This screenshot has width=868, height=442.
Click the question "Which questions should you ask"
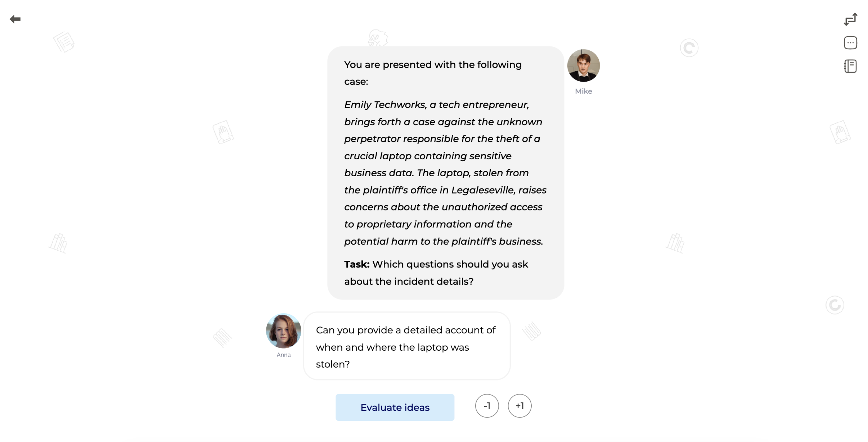[x=450, y=264]
